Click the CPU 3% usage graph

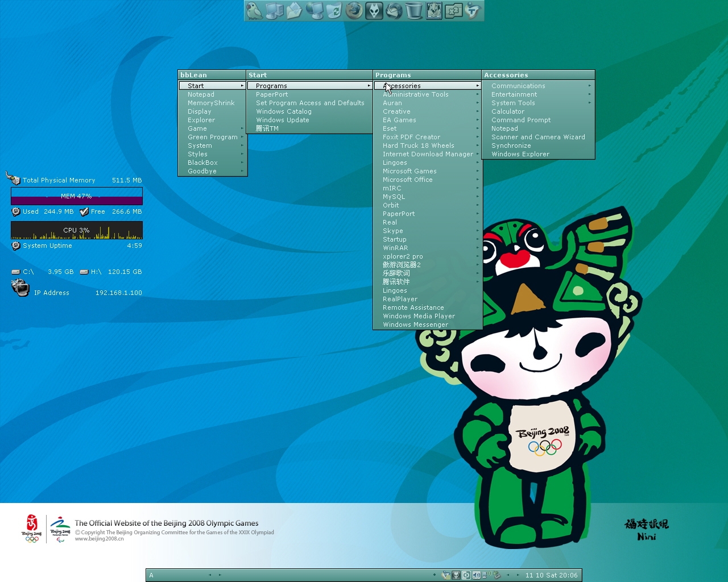pyautogui.click(x=77, y=230)
